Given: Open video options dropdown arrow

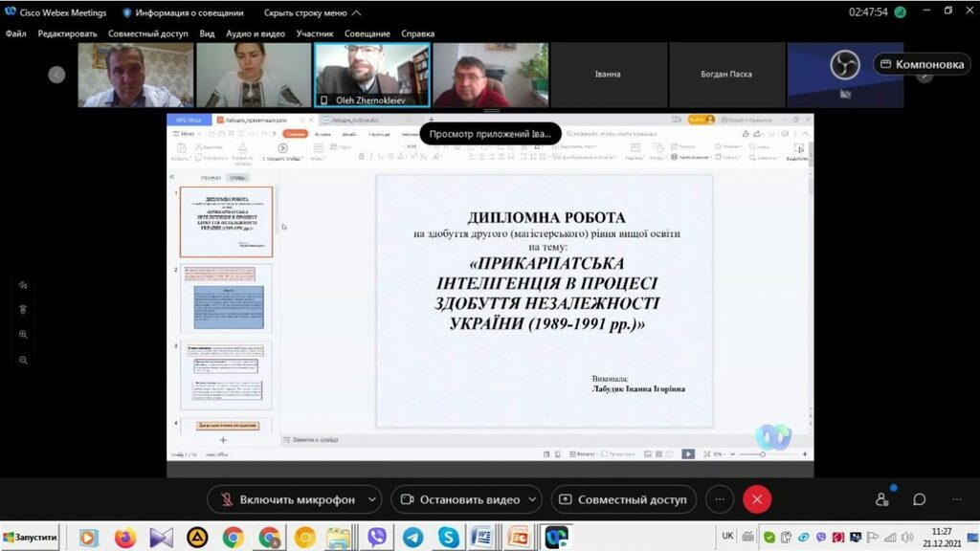Looking at the screenshot, I should [x=532, y=499].
